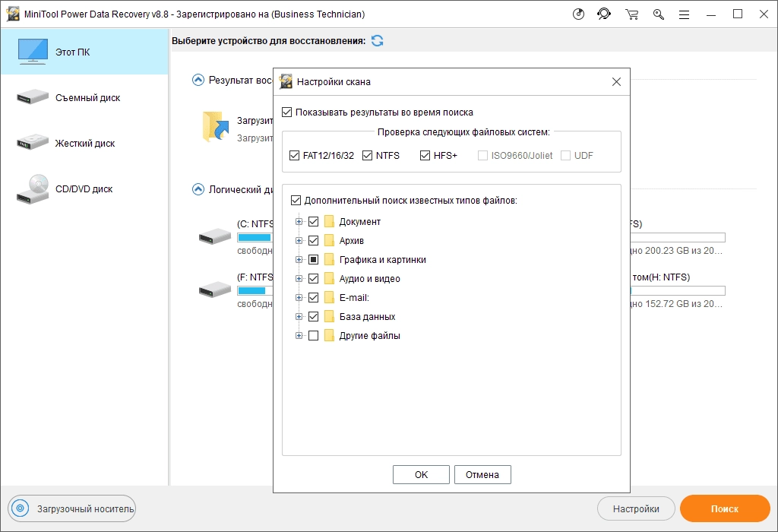Select the Этот ПК monitor icon

33,52
